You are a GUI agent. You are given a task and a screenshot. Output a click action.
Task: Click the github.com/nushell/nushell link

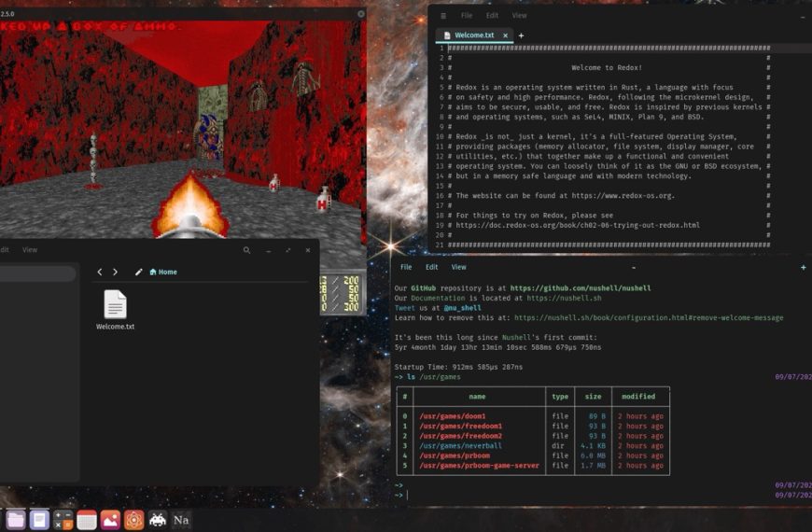point(581,288)
